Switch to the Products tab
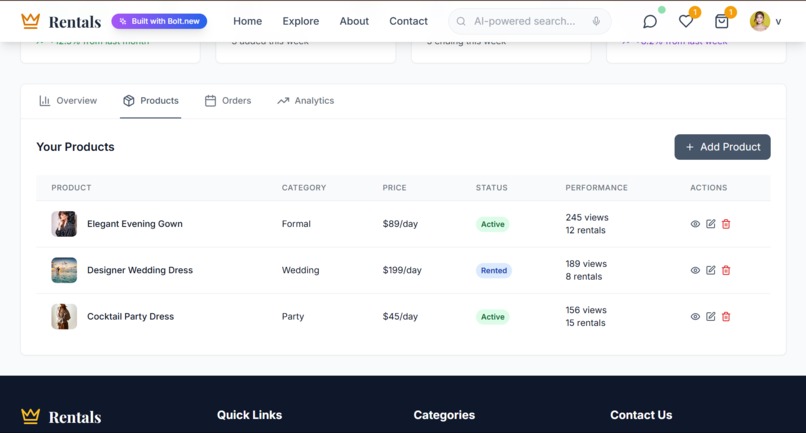This screenshot has height=433, width=806. [151, 101]
